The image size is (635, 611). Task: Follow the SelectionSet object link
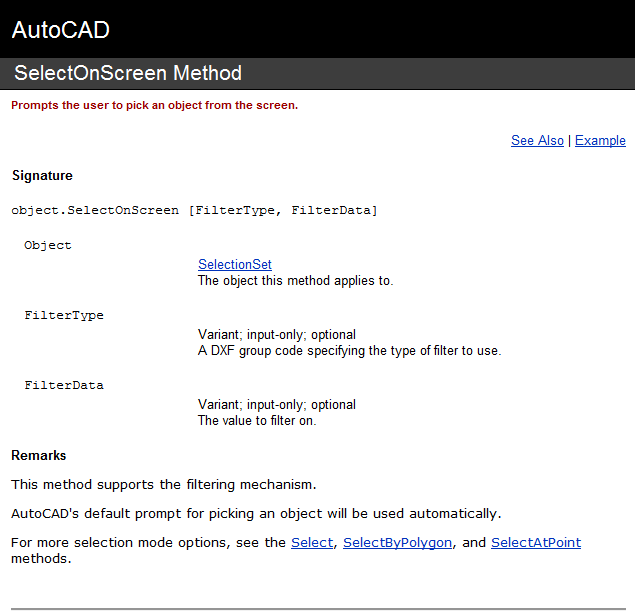click(235, 264)
